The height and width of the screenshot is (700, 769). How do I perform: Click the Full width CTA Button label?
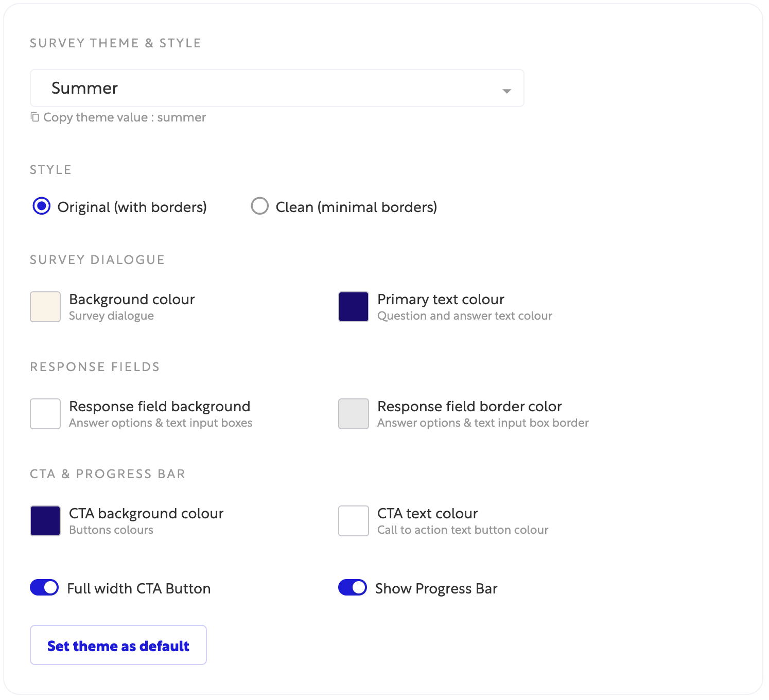point(139,588)
